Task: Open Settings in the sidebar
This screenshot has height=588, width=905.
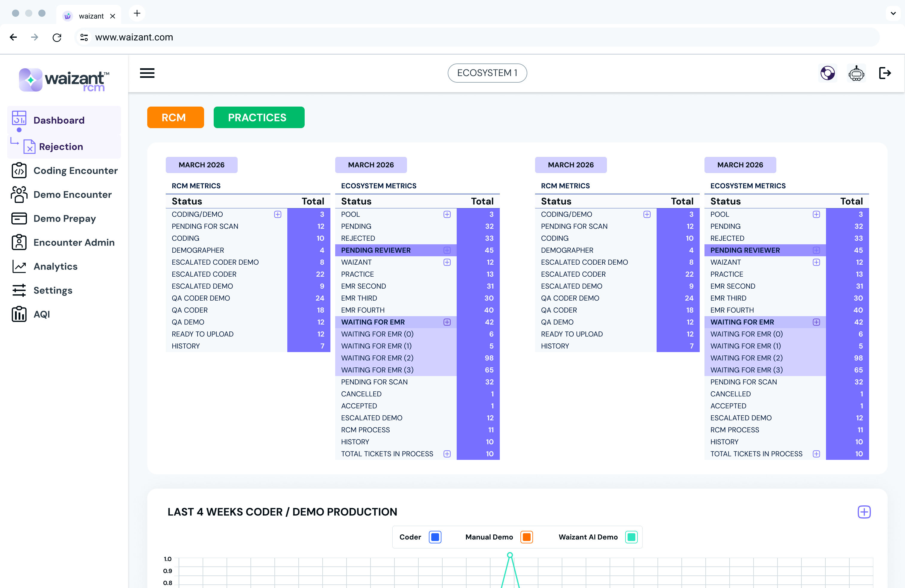Action: pos(52,291)
